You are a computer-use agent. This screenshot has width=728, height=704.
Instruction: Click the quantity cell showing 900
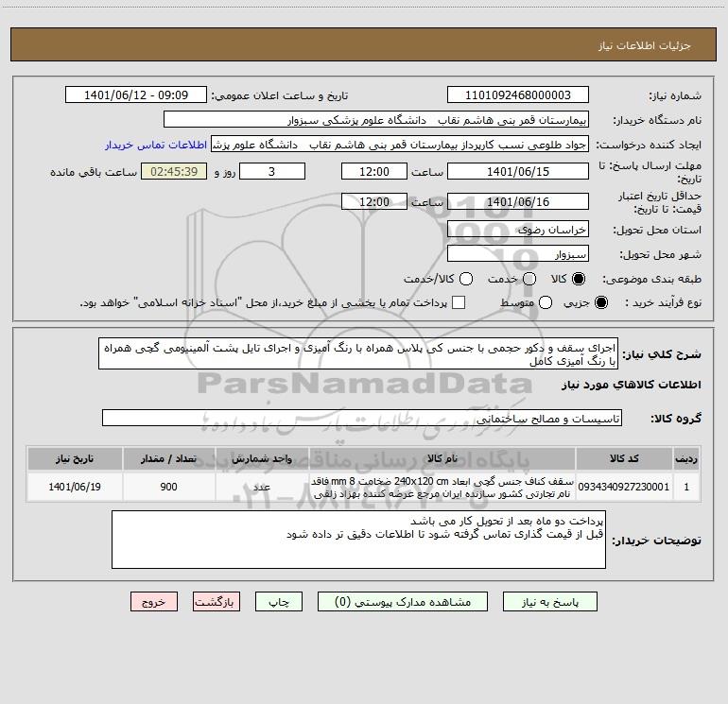168,487
